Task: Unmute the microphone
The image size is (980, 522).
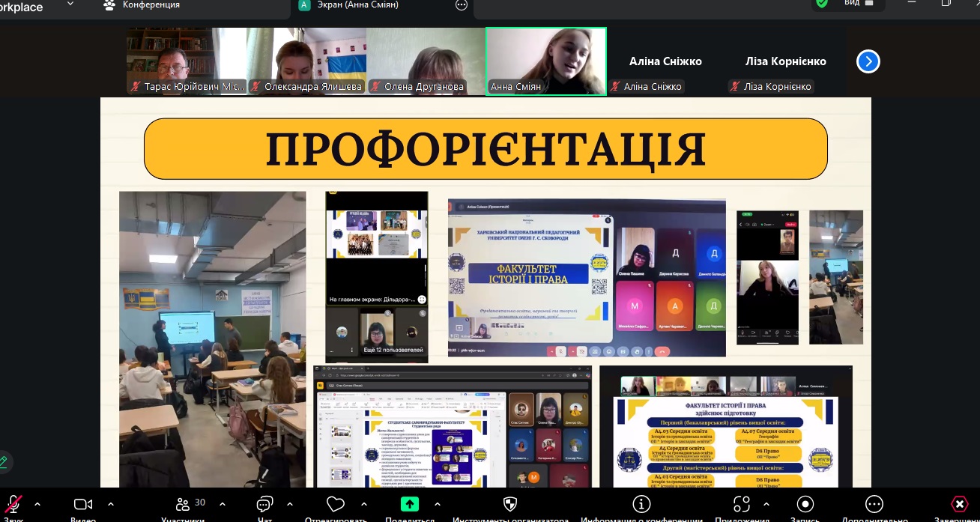Action: pyautogui.click(x=13, y=504)
